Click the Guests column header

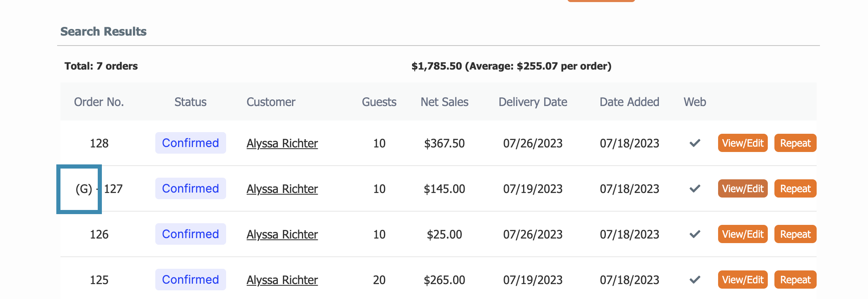click(x=379, y=102)
